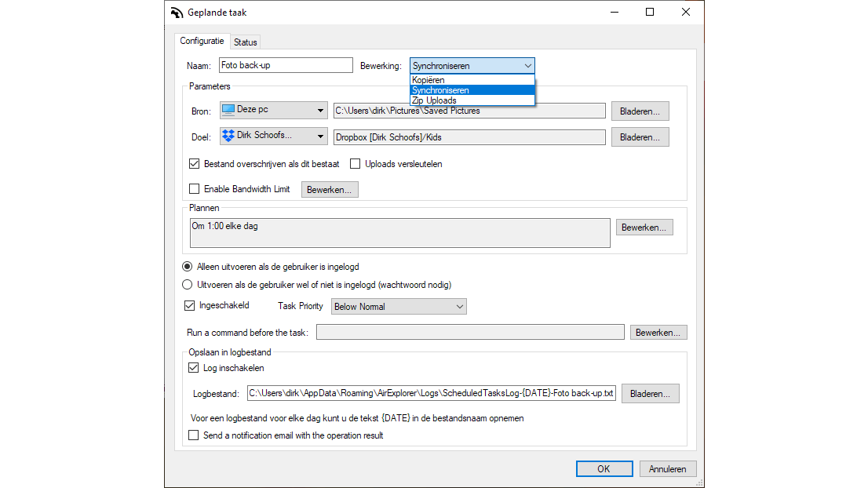The height and width of the screenshot is (488, 868).
Task: Choose Zip Uploads in the dropdown list
Action: click(434, 100)
